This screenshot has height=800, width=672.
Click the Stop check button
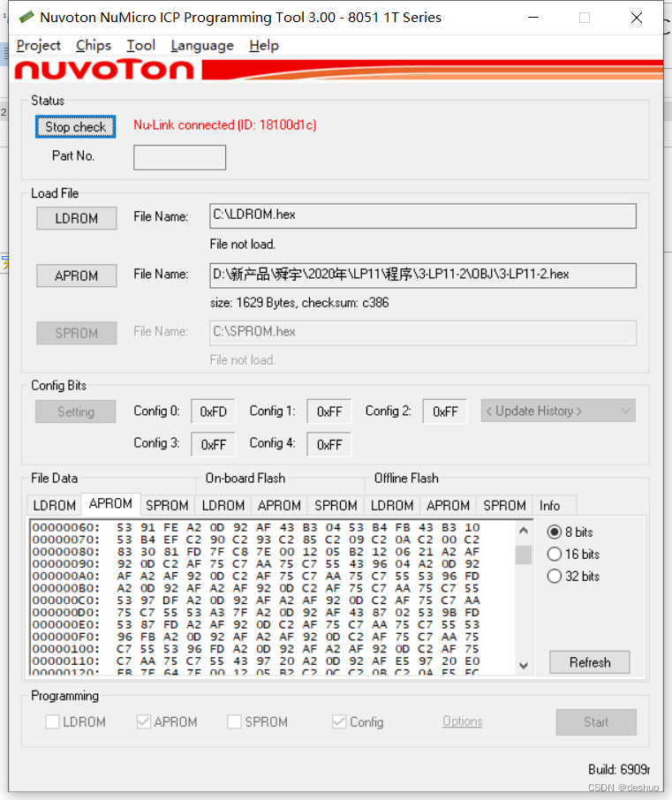coord(76,126)
